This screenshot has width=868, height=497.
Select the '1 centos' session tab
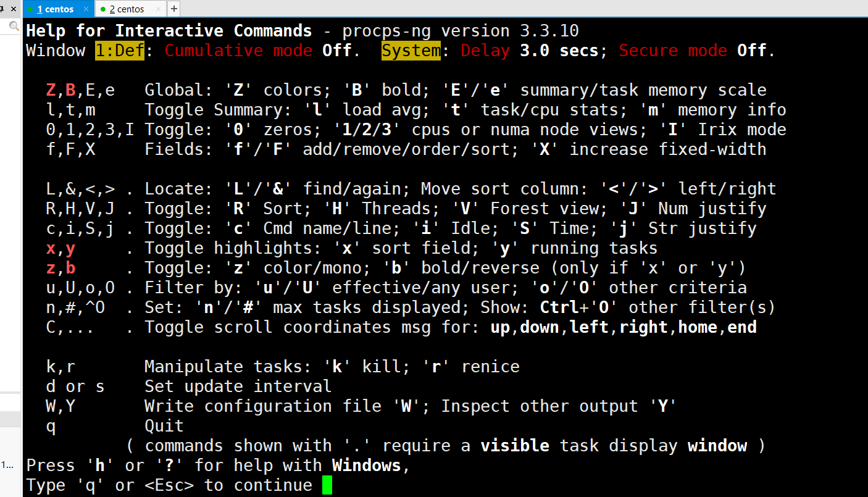[x=56, y=9]
